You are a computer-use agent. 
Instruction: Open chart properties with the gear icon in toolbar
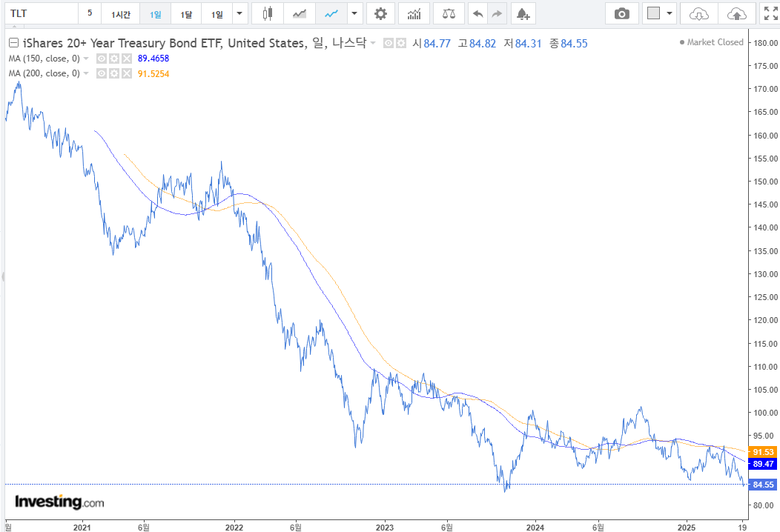[380, 13]
